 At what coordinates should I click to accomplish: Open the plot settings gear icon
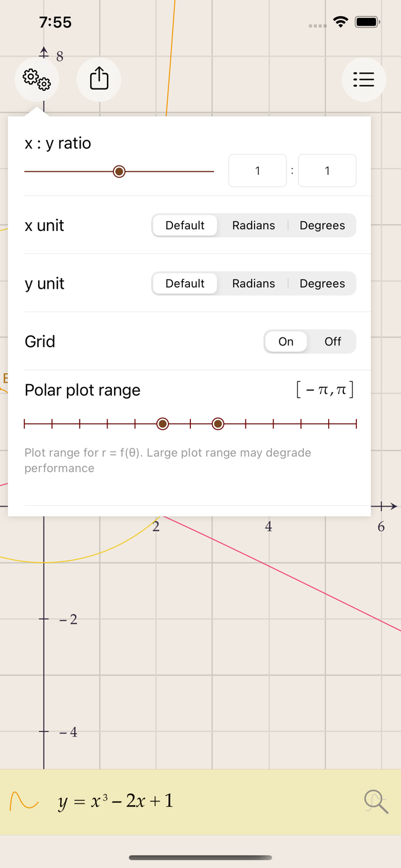[36, 79]
